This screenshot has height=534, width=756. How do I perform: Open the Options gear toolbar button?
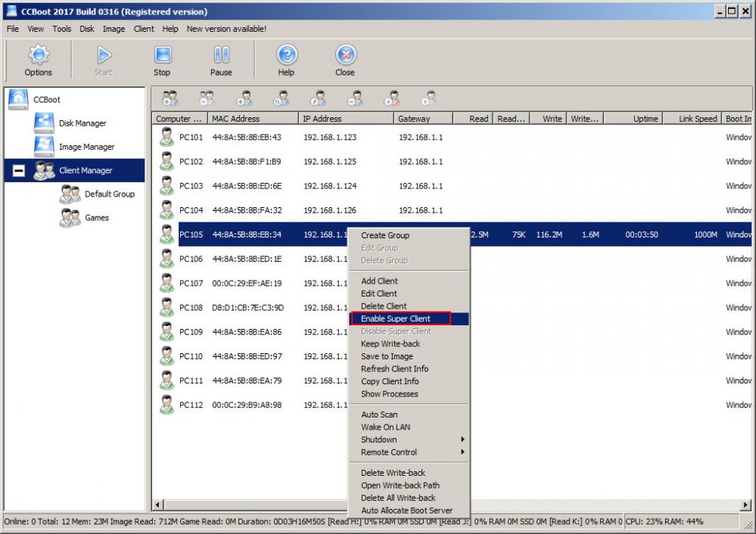click(39, 61)
